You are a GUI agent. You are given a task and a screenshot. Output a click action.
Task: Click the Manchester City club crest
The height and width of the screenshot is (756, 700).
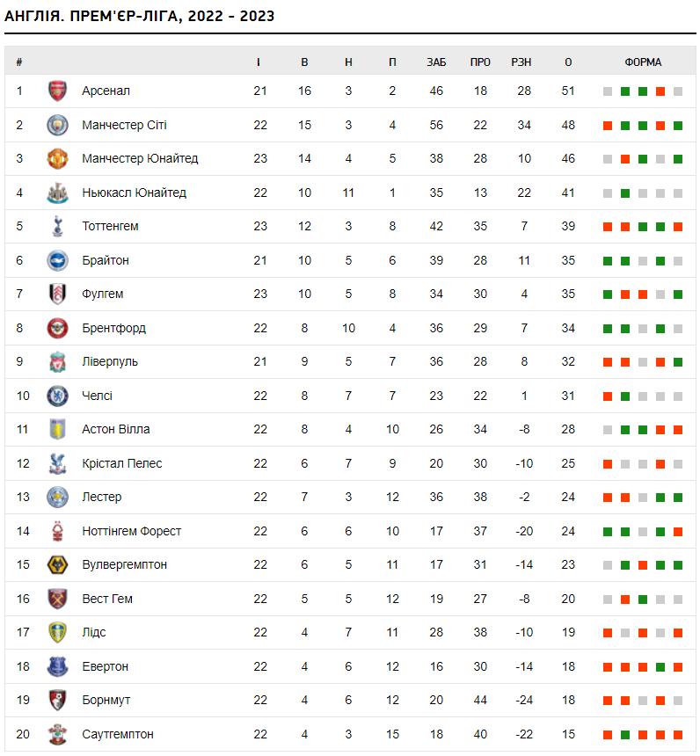pyautogui.click(x=57, y=125)
